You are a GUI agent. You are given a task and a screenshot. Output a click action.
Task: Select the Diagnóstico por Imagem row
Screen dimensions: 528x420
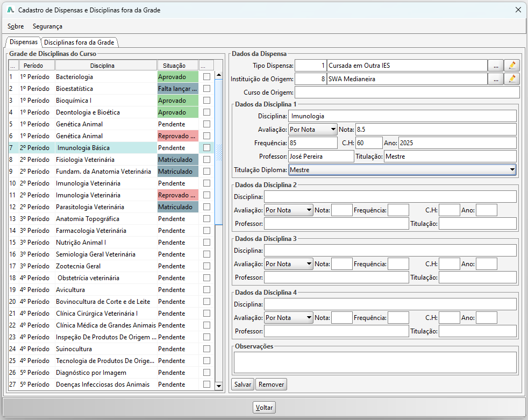111,373
